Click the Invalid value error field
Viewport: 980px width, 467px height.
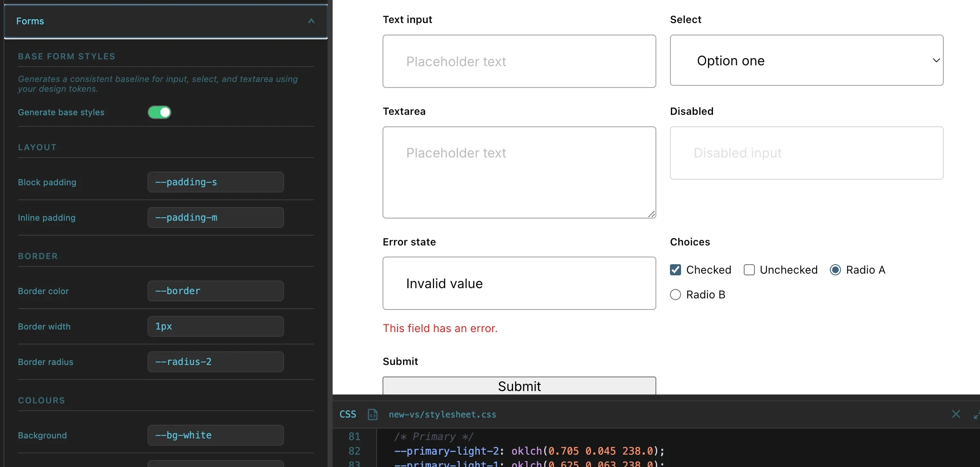(519, 283)
